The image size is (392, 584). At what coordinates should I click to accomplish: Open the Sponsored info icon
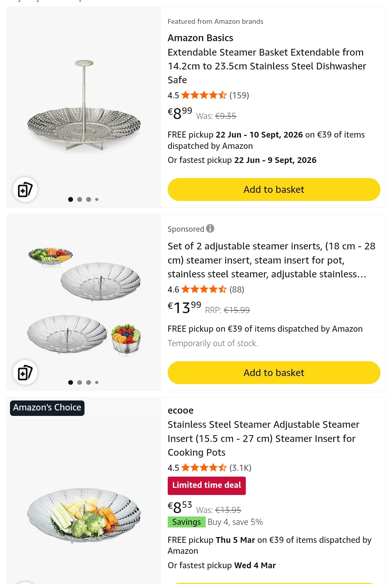click(x=210, y=229)
